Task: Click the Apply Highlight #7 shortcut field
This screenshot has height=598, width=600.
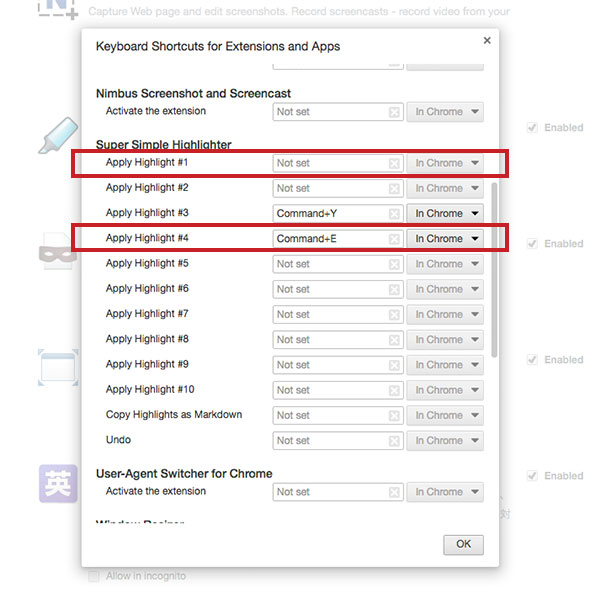Action: click(x=338, y=314)
